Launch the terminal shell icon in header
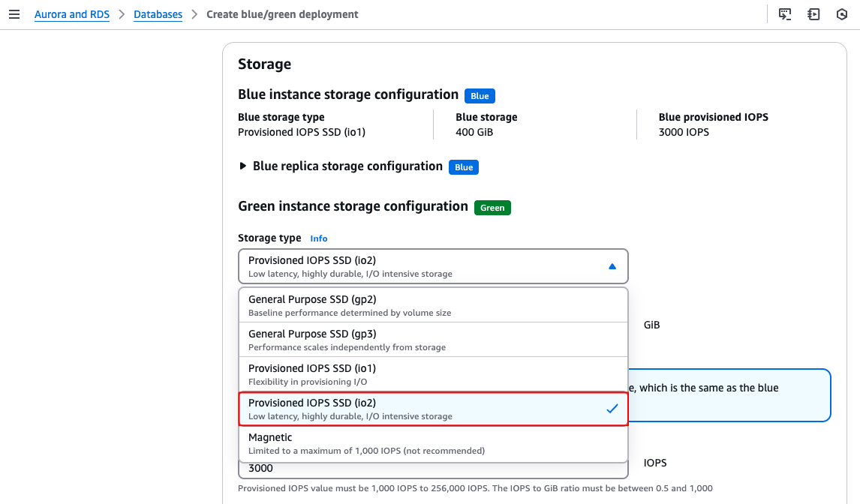860x504 pixels. pyautogui.click(x=785, y=14)
